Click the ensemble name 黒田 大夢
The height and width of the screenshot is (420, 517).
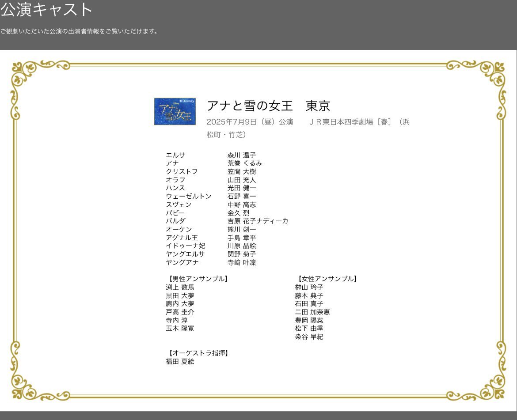180,295
